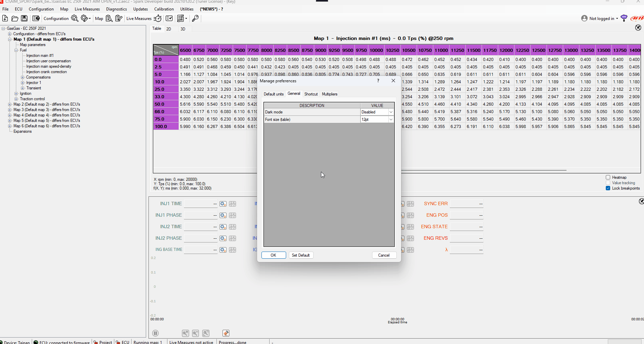Click the zoom in magnifier below chart
Screen dimensions: 644x344
click(185, 333)
